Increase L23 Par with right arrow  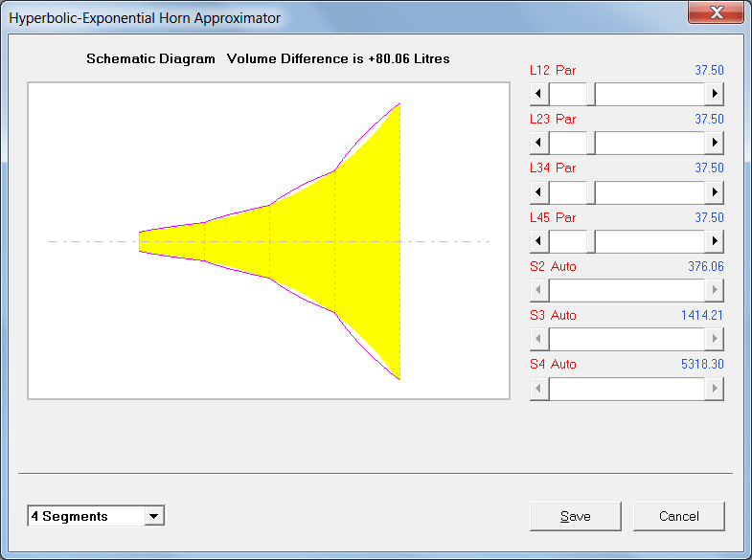pyautogui.click(x=714, y=143)
